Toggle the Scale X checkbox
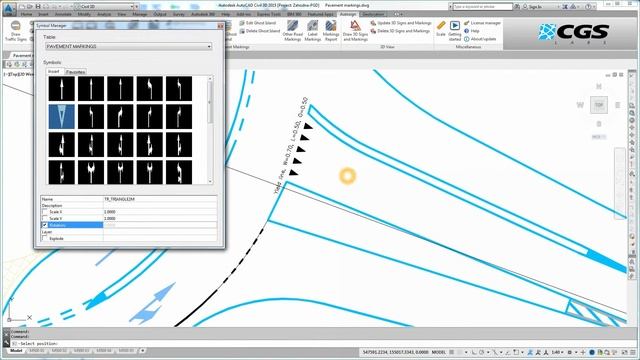 [45, 212]
